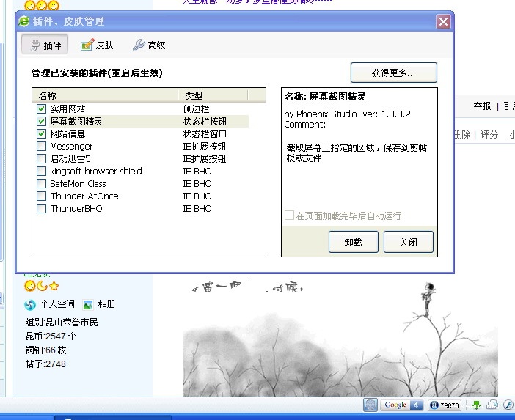Click the 获得更多... button

393,73
